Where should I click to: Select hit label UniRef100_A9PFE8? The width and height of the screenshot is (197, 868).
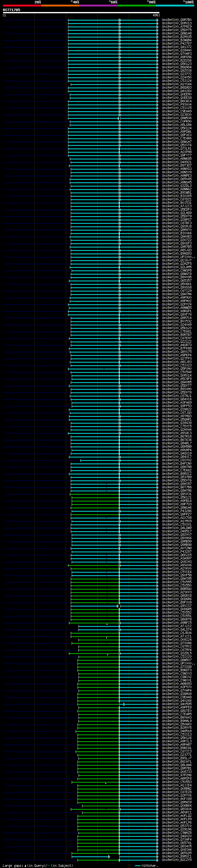pos(177,708)
